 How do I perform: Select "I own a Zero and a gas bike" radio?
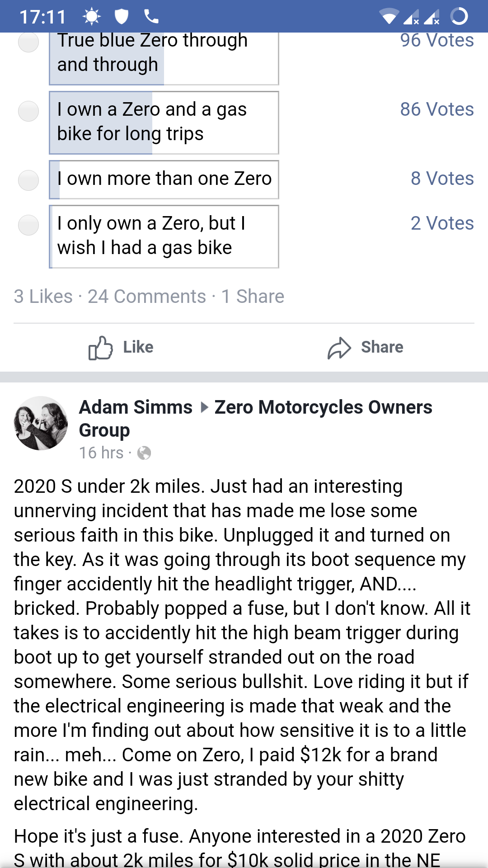pyautogui.click(x=28, y=111)
